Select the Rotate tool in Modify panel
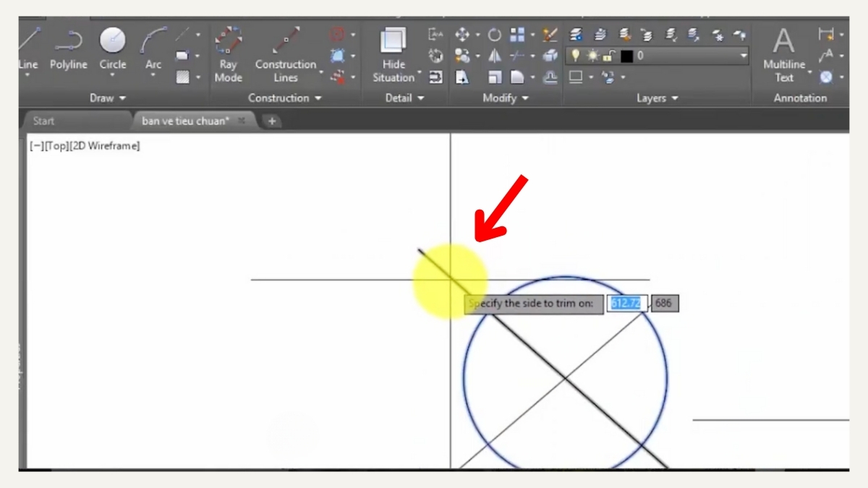 point(495,34)
